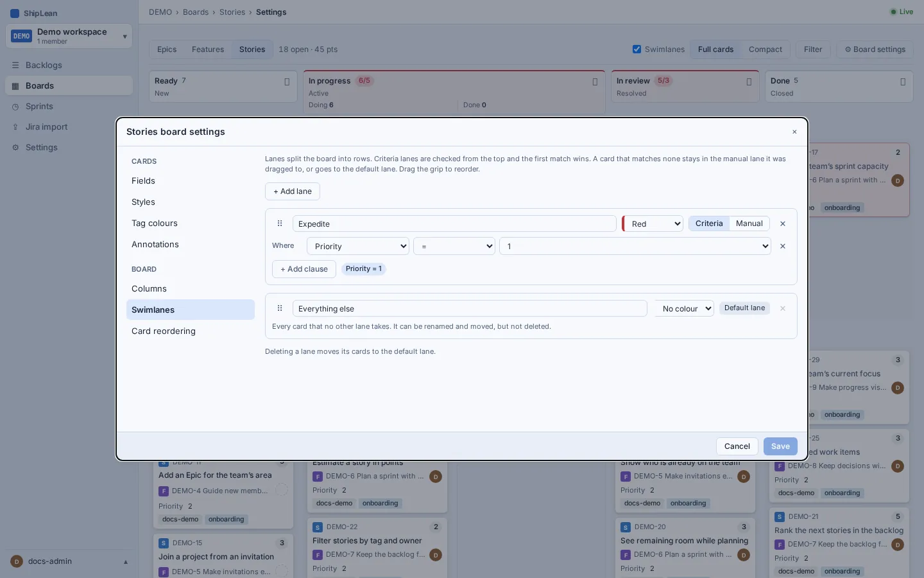Delete the Expedite lane
This screenshot has width=924, height=578.
tap(783, 223)
